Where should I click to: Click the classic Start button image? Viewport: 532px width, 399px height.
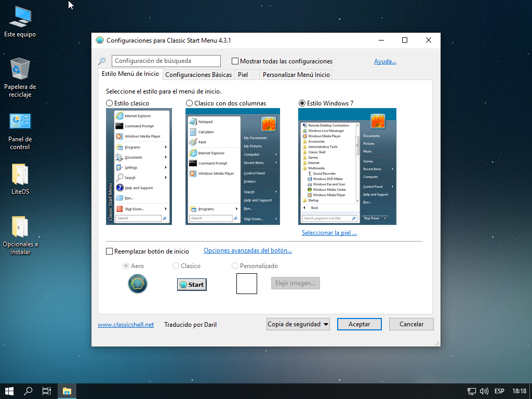click(x=192, y=284)
